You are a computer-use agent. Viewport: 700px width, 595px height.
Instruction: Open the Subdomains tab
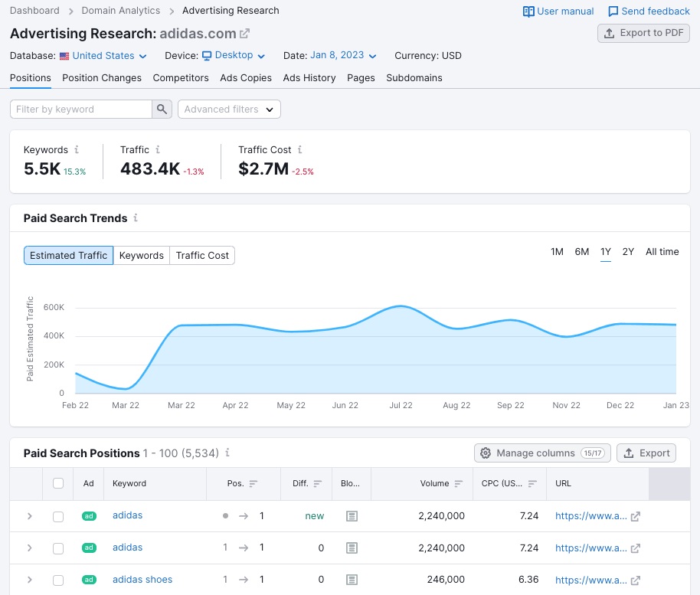414,78
